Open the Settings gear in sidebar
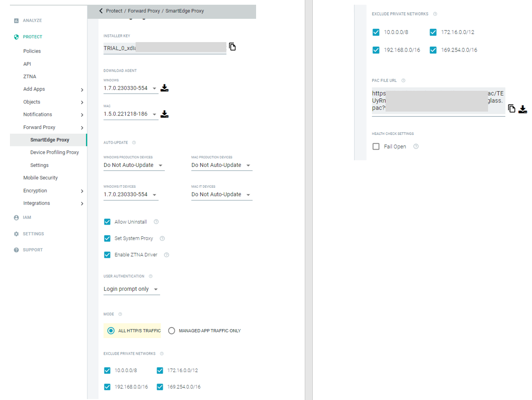532x400 pixels. (x=16, y=234)
